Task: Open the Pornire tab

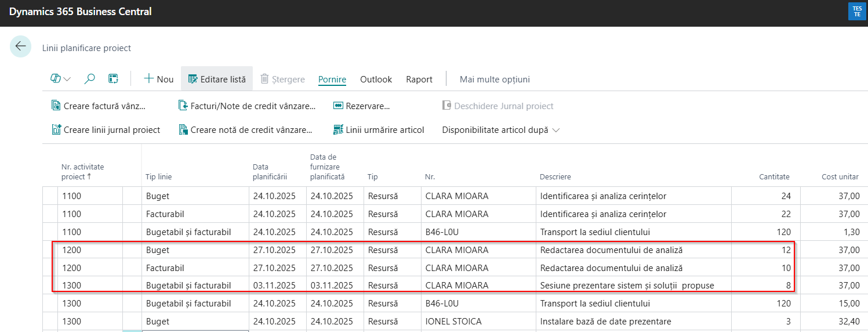Action: [332, 79]
